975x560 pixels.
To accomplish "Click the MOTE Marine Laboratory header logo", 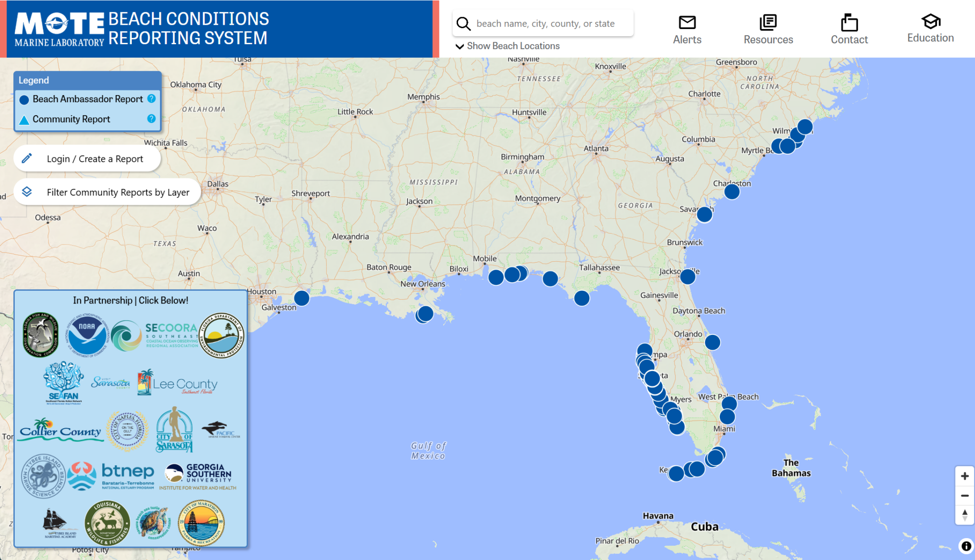I will tap(59, 28).
